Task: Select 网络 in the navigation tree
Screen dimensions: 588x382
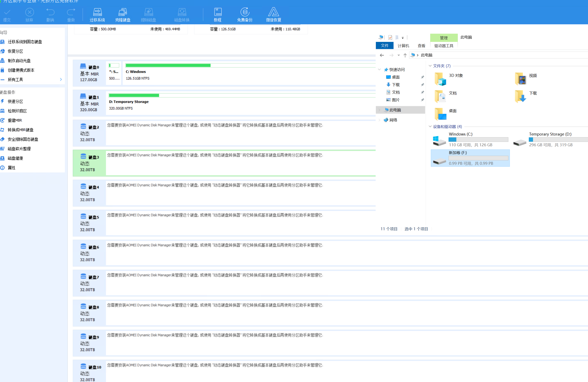Action: tap(393, 120)
